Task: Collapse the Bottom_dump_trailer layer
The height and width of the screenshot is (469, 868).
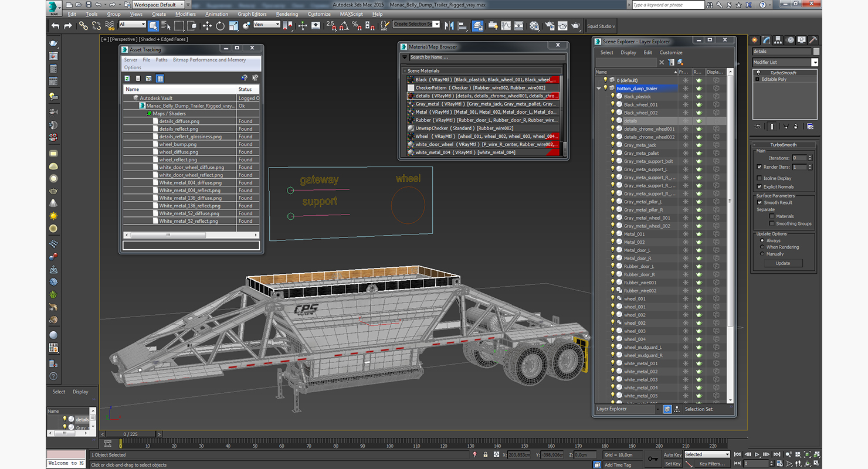Action: [x=599, y=89]
